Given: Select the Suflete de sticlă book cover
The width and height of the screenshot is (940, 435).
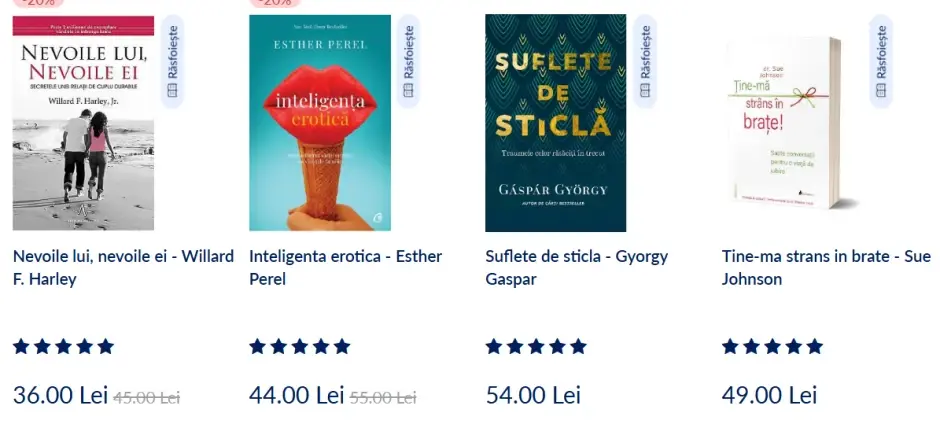Looking at the screenshot, I should point(555,123).
